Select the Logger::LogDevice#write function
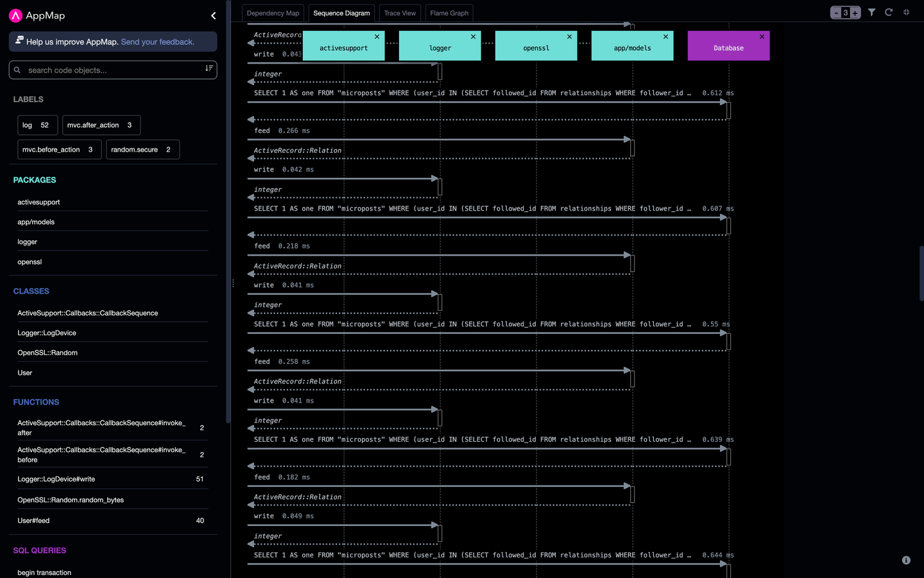This screenshot has width=924, height=578. click(x=113, y=479)
